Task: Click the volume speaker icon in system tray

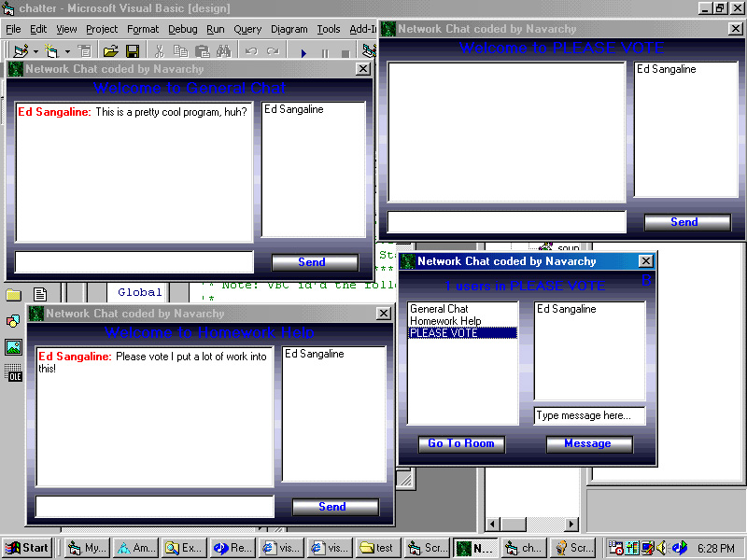Action: pyautogui.click(x=660, y=548)
